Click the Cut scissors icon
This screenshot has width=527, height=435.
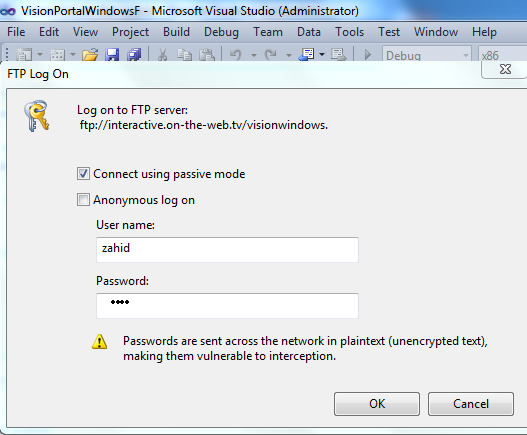pyautogui.click(x=163, y=54)
